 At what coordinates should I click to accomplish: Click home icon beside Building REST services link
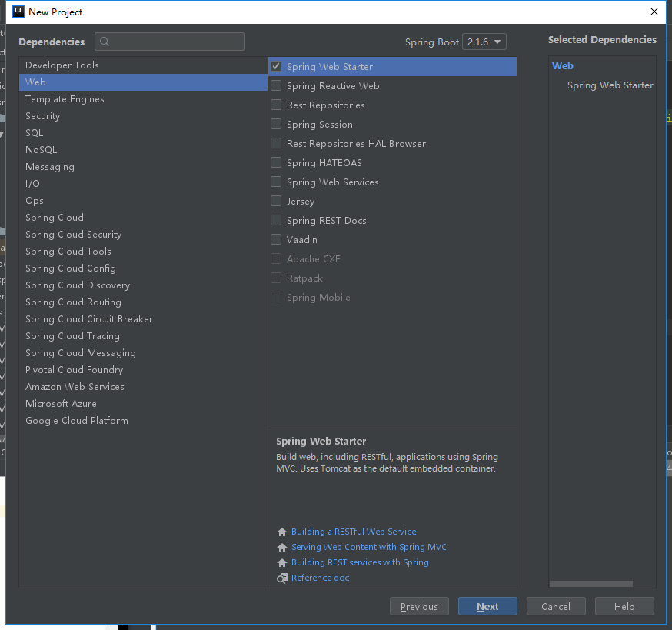[x=282, y=562]
